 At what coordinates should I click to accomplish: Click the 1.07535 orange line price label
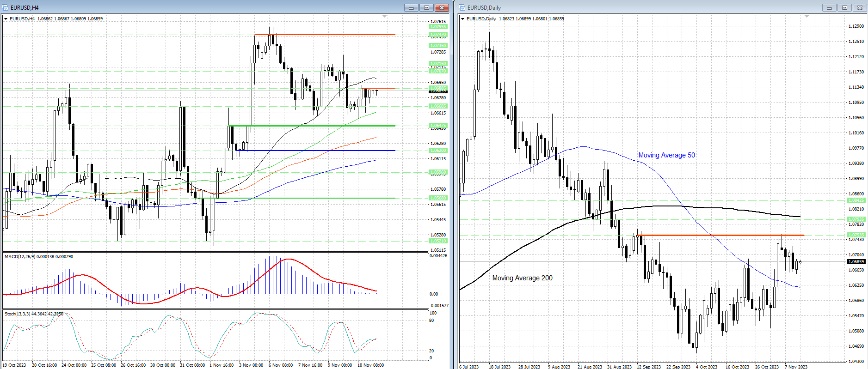coord(856,235)
